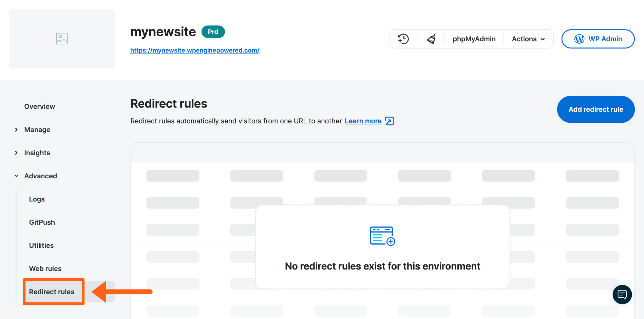Click the site thumbnail placeholder image
The width and height of the screenshot is (644, 319).
[x=62, y=39]
